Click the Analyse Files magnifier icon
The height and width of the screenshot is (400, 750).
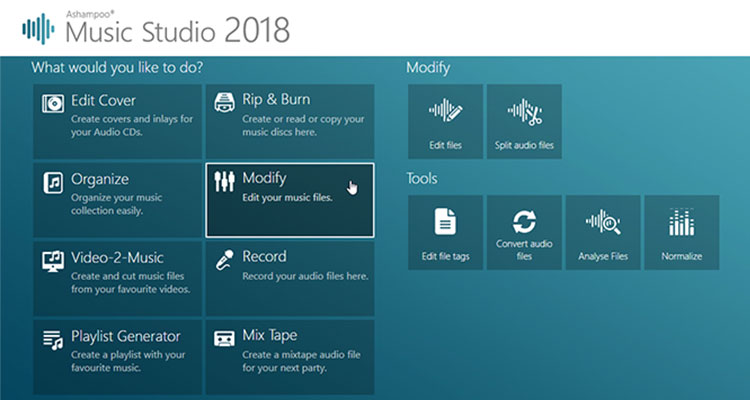(603, 222)
